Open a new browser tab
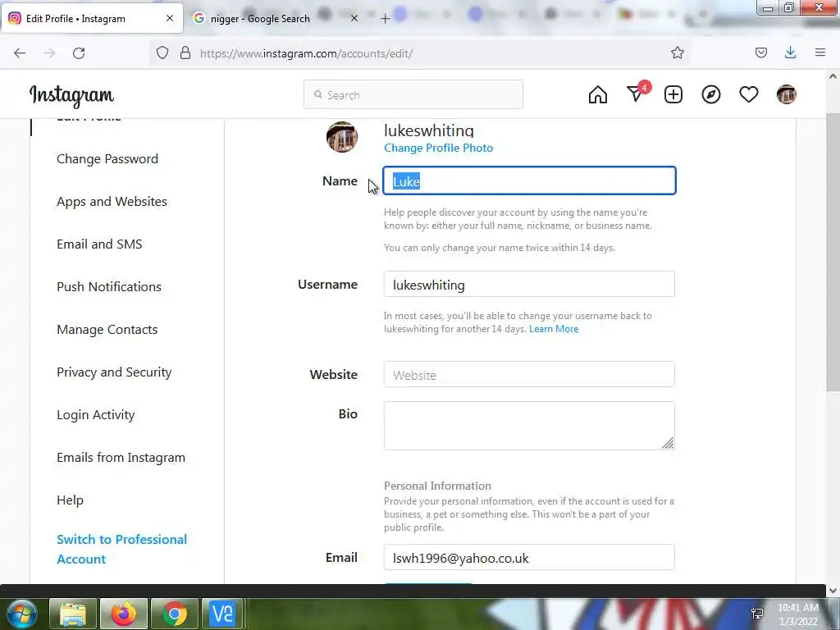The width and height of the screenshot is (840, 630). point(385,19)
